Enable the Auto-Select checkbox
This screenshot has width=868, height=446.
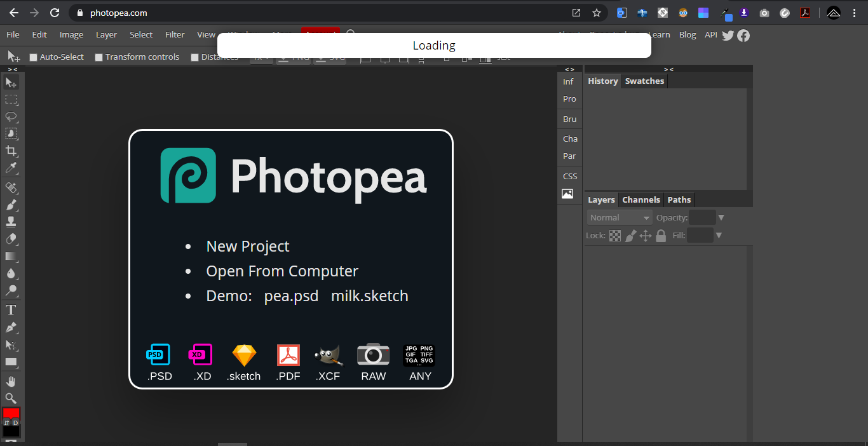[34, 57]
